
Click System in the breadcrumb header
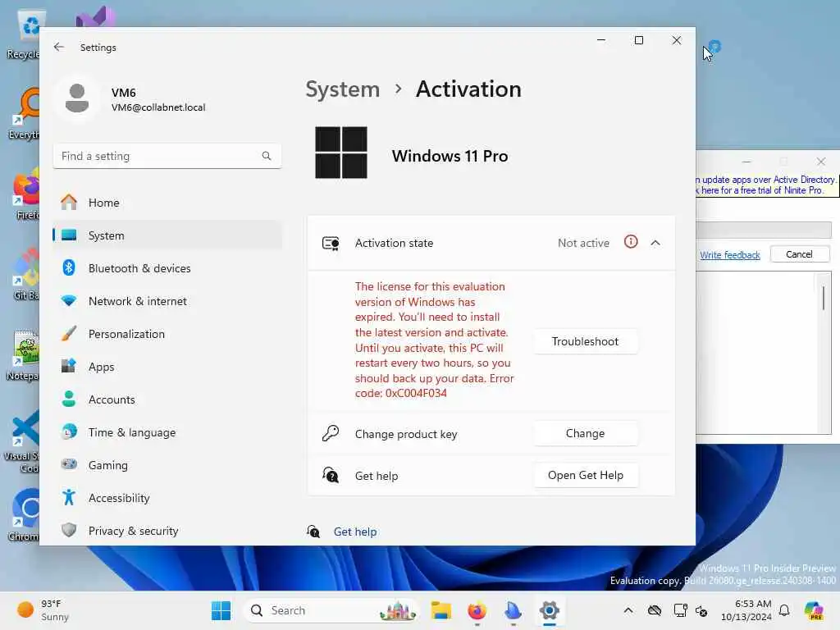click(x=342, y=89)
